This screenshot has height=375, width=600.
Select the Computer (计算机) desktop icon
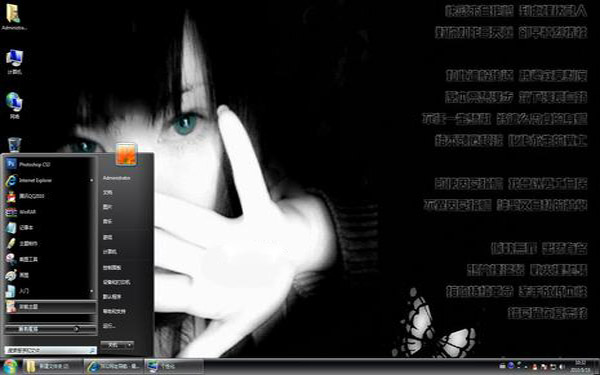point(15,62)
